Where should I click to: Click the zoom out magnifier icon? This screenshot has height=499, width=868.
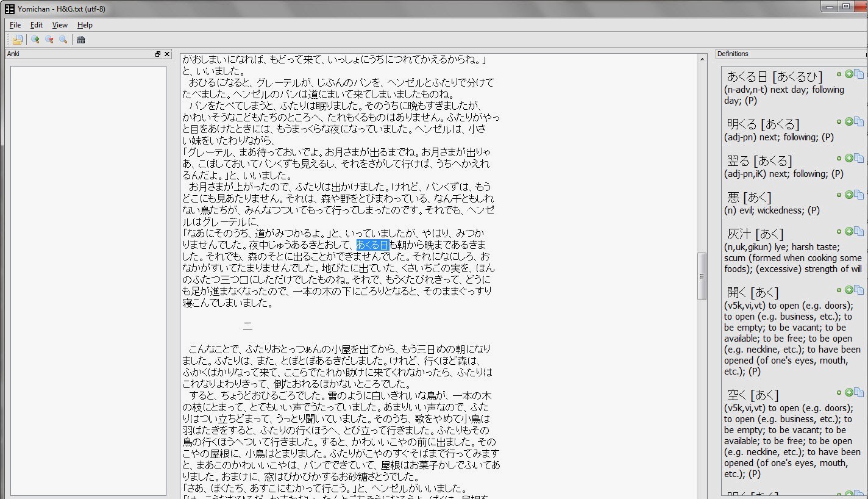pyautogui.click(x=49, y=40)
